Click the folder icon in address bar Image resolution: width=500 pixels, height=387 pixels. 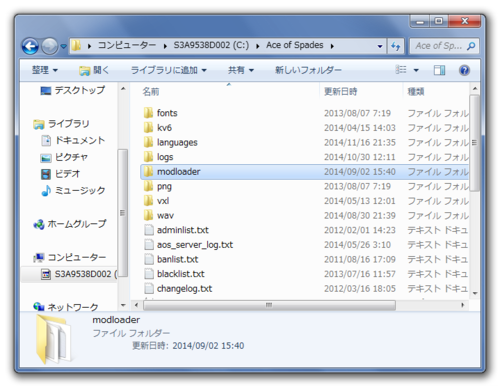pyautogui.click(x=77, y=45)
